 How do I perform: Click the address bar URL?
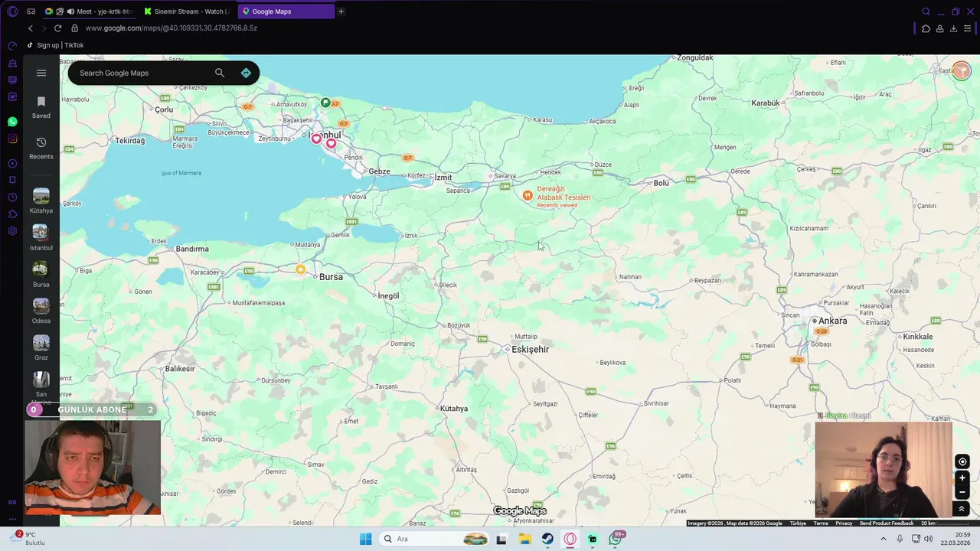pos(171,28)
